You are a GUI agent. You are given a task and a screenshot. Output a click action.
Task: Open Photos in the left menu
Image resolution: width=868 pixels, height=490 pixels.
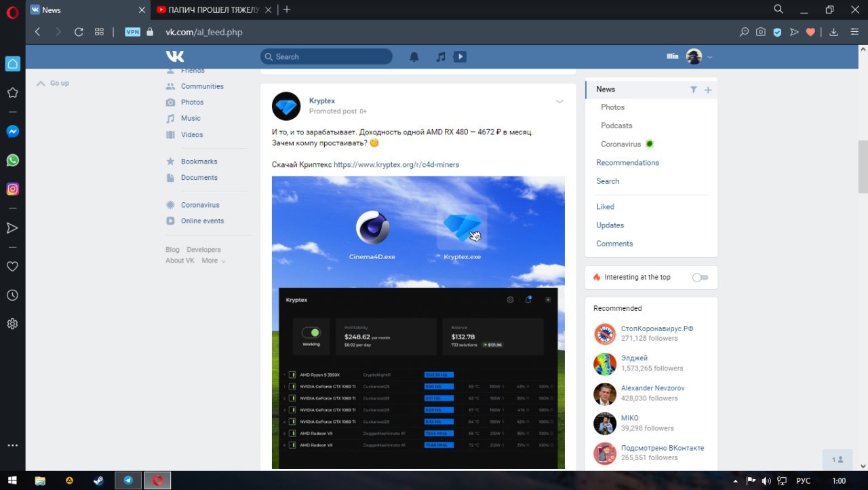[x=192, y=102]
